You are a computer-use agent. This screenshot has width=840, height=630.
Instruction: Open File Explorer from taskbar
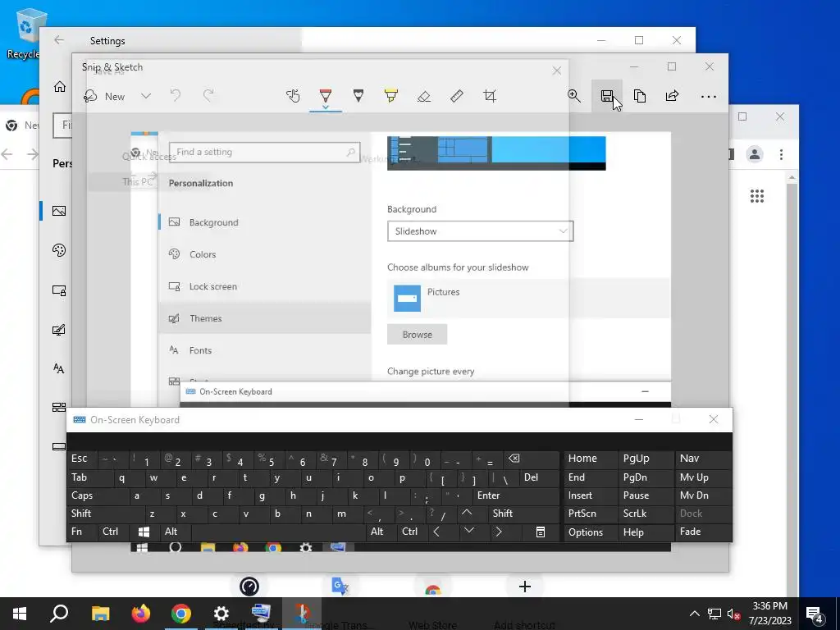coord(99,614)
